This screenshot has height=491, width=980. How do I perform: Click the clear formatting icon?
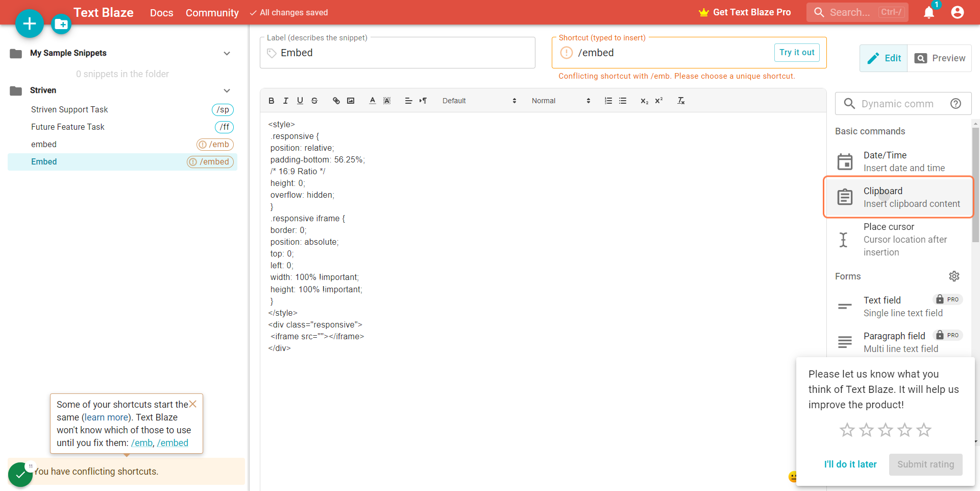click(681, 101)
